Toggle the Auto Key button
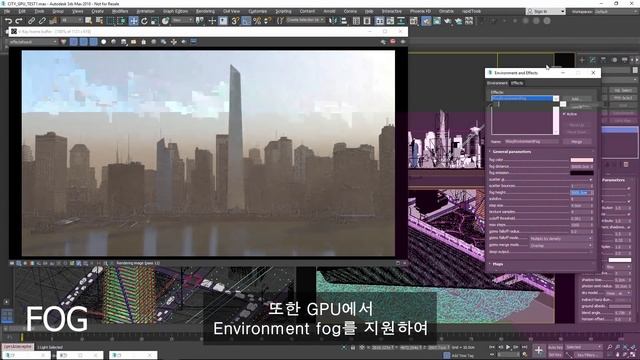Screen dimensions: 640x360 pyautogui.click(x=555, y=347)
